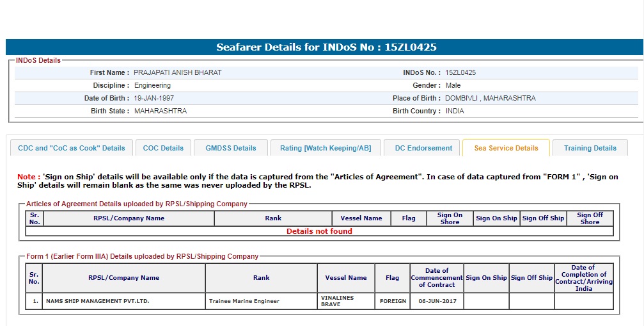Click the NAMS SHIP MANAGEMENT PVT.LTD. company cell
The height and width of the screenshot is (326, 644).
click(97, 301)
